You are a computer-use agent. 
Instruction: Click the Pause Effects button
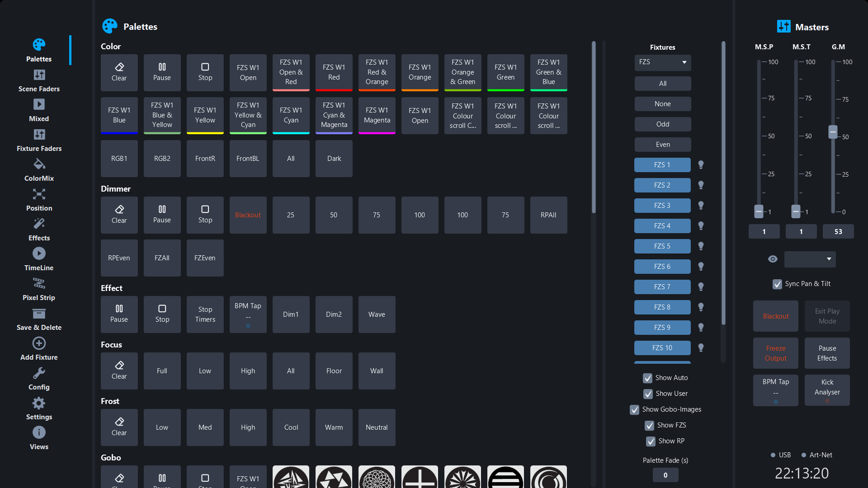click(827, 353)
